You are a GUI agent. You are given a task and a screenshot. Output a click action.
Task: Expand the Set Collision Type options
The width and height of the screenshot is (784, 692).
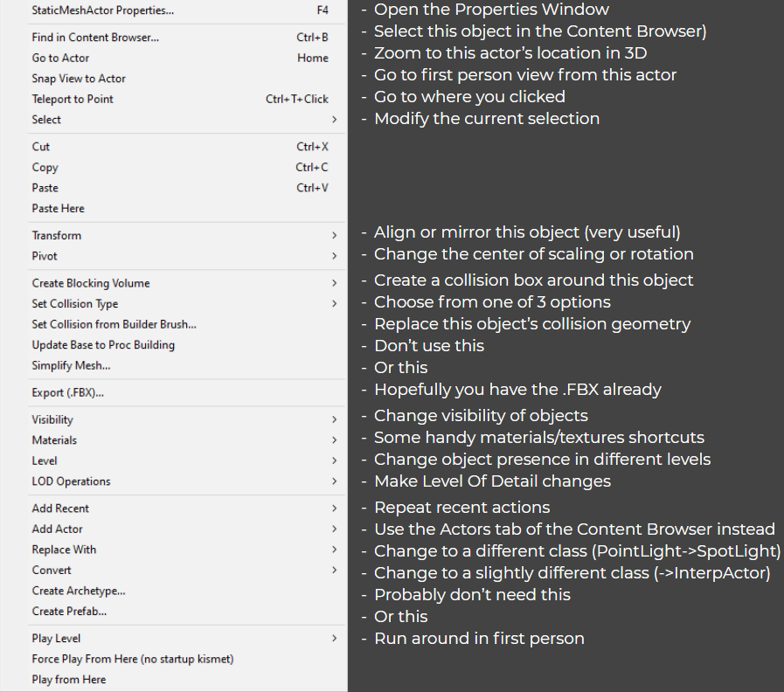74,304
